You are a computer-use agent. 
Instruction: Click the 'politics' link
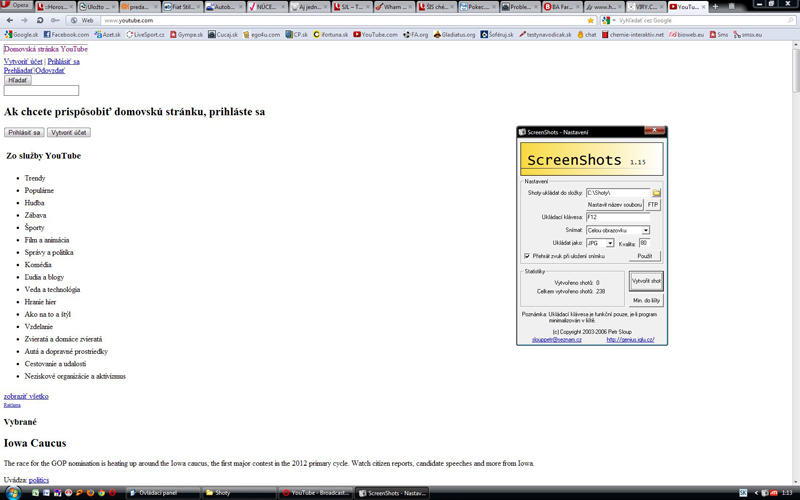point(39,480)
